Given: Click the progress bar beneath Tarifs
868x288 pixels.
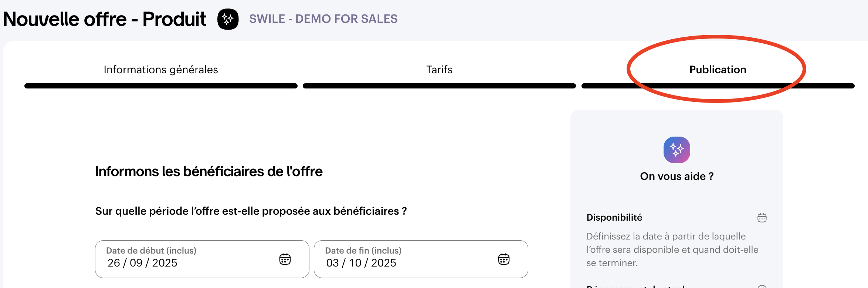Looking at the screenshot, I should point(439,86).
